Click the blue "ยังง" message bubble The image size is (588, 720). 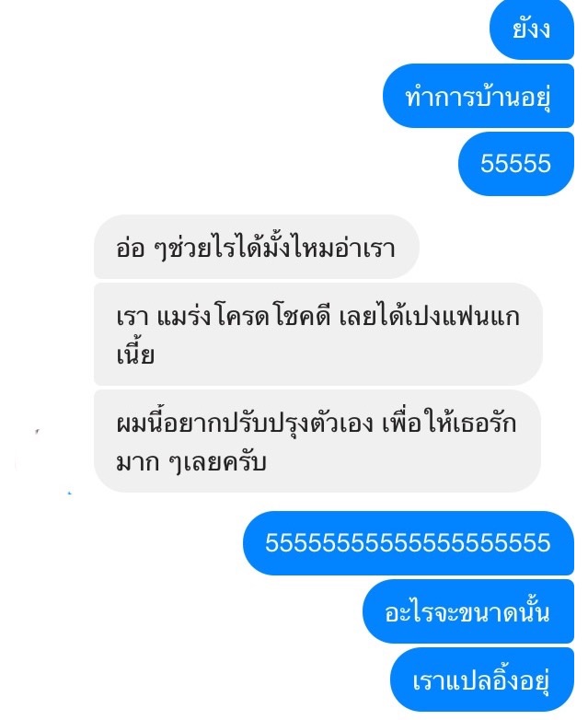(532, 29)
